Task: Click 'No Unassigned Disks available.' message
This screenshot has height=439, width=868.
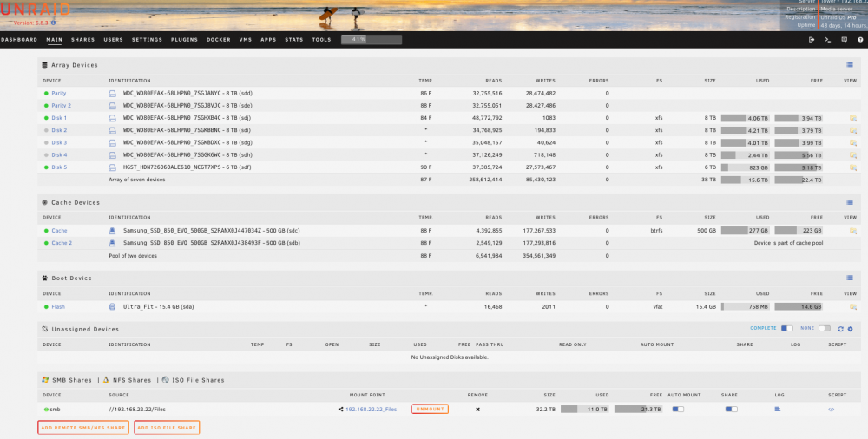Action: (x=450, y=357)
